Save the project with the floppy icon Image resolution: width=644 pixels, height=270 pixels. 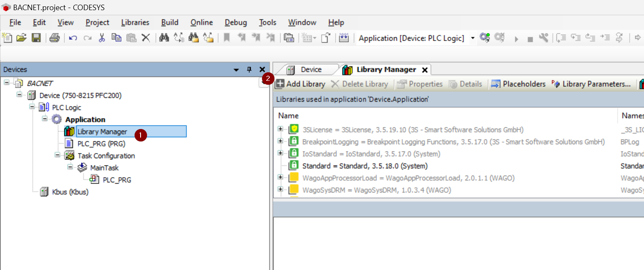[36, 38]
